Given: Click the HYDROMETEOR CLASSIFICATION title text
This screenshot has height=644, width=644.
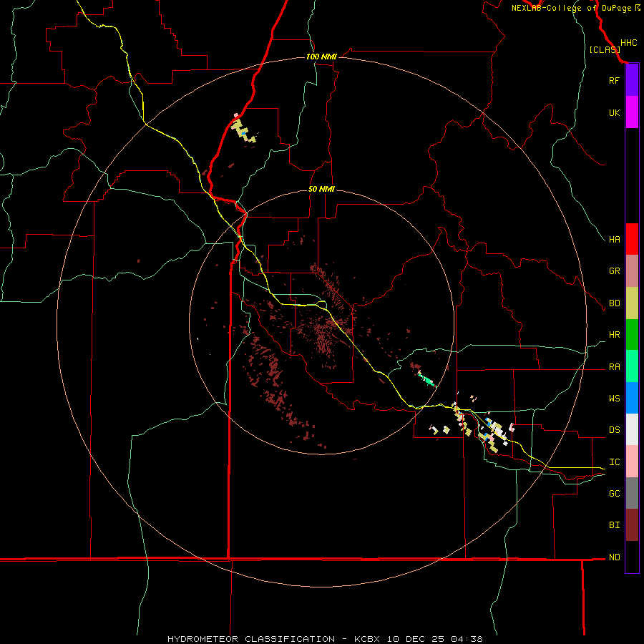Looking at the screenshot, I should coord(251,639).
